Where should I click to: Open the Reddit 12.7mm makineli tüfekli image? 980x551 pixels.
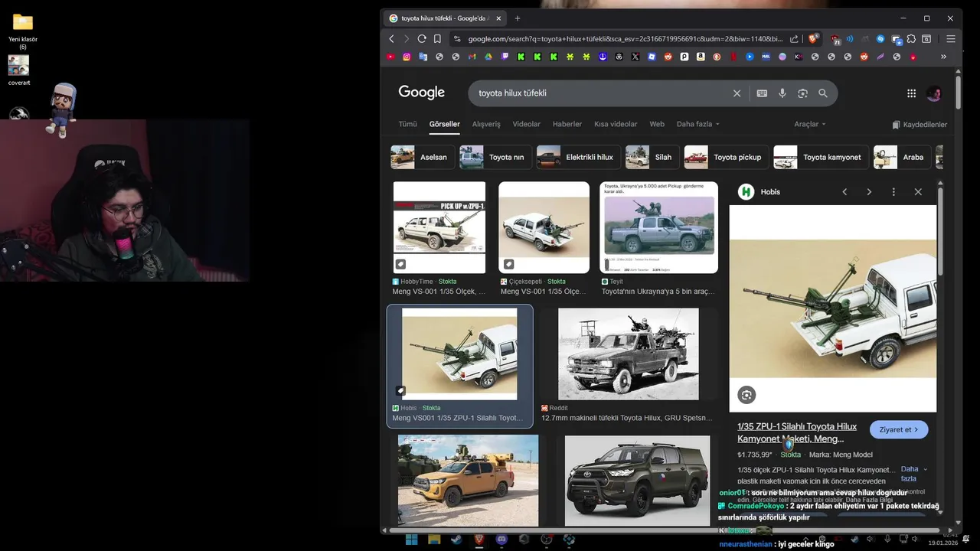(x=629, y=354)
